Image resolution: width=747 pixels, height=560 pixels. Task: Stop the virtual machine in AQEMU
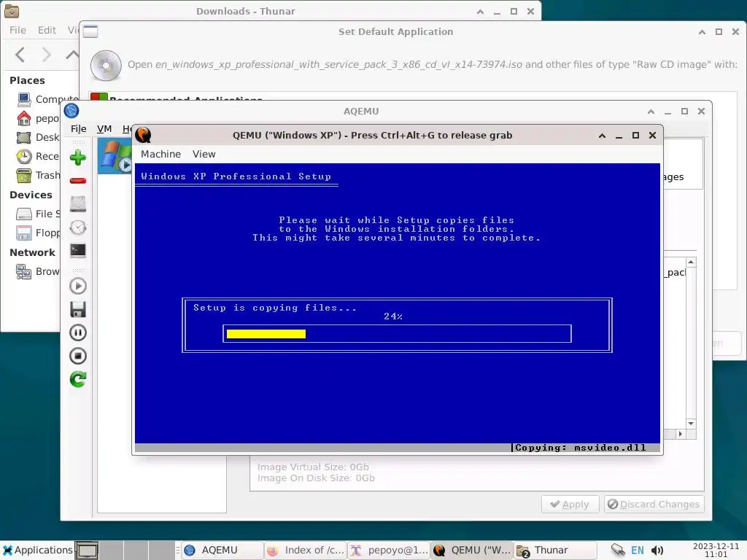[77, 356]
